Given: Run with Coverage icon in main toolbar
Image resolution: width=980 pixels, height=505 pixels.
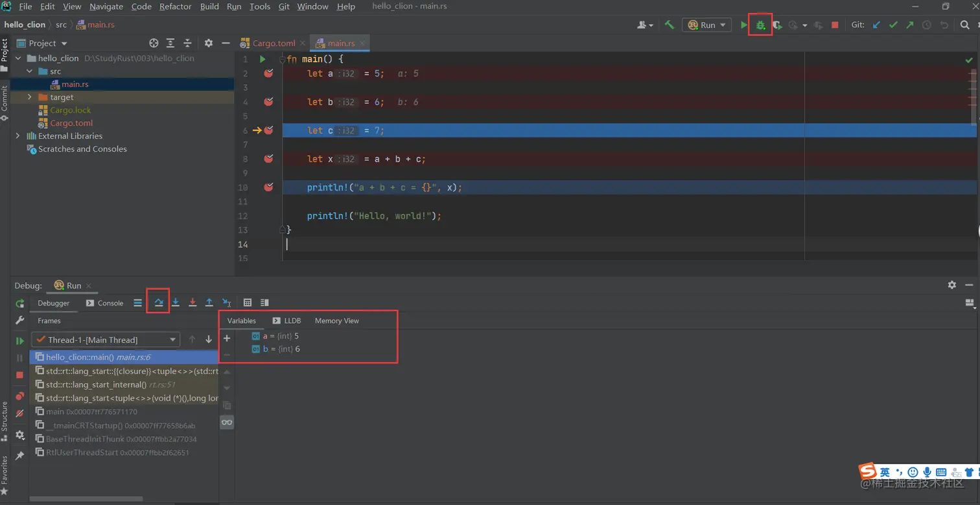Looking at the screenshot, I should (778, 25).
